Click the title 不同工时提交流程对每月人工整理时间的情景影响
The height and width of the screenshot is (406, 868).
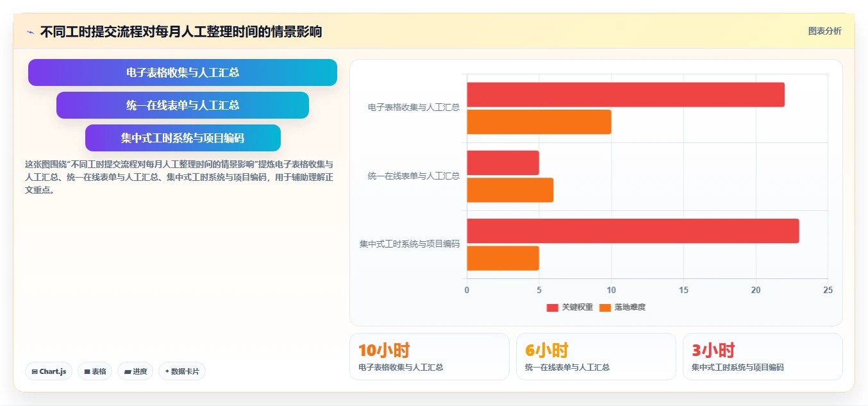click(x=181, y=31)
